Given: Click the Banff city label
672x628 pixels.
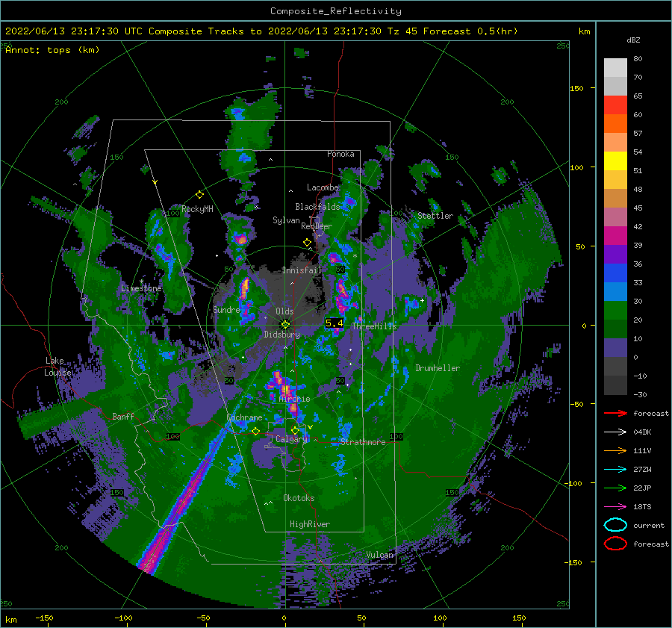Looking at the screenshot, I should tap(123, 416).
